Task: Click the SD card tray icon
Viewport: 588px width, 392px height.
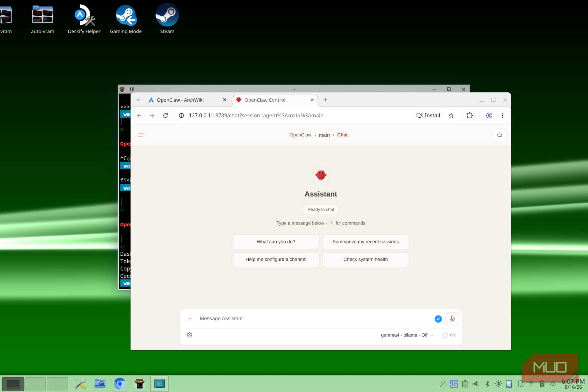Action: tap(509, 384)
